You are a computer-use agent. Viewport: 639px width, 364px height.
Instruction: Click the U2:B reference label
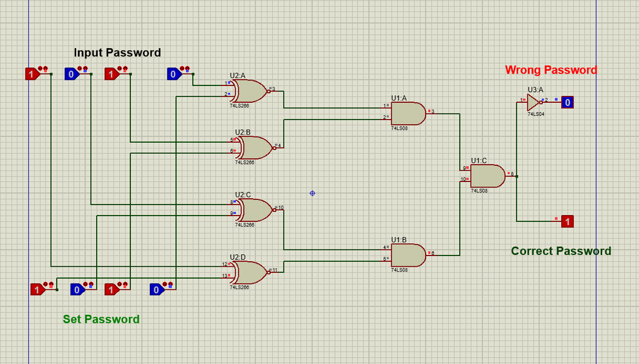pyautogui.click(x=243, y=132)
